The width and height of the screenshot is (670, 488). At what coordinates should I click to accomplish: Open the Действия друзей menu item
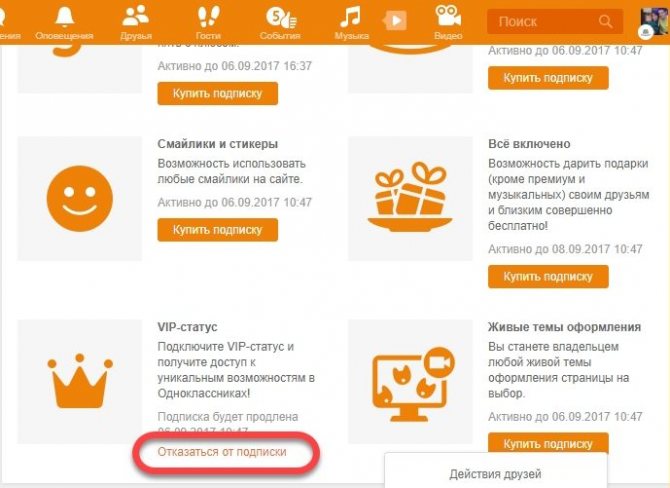[495, 474]
